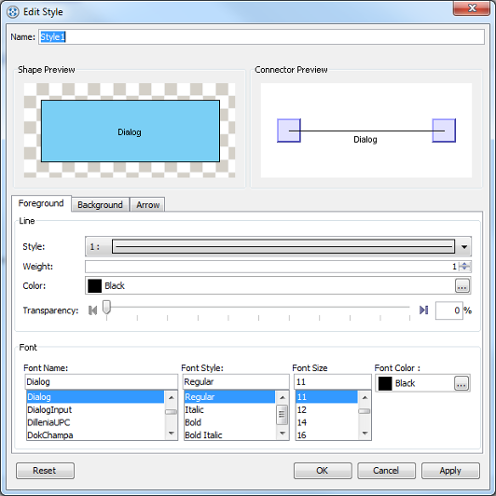Image resolution: width=496 pixels, height=496 pixels.
Task: Click the Font Size list scroll-up arrow
Action: click(365, 397)
